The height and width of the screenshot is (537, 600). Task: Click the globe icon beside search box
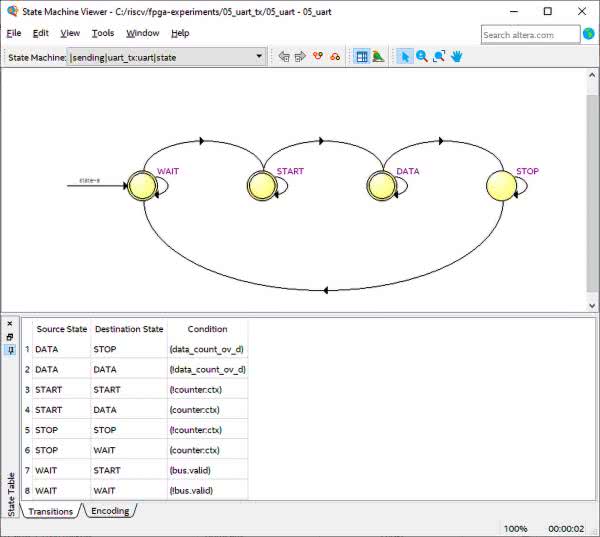[x=588, y=34]
